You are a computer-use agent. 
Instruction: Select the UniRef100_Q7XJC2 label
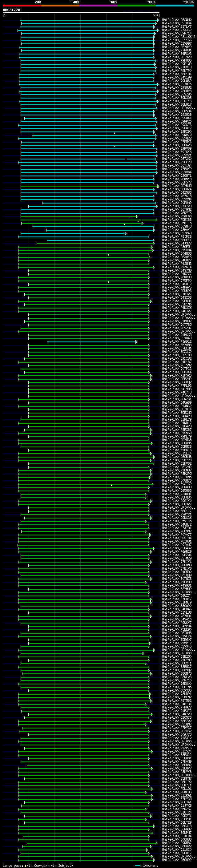pos(177,30)
